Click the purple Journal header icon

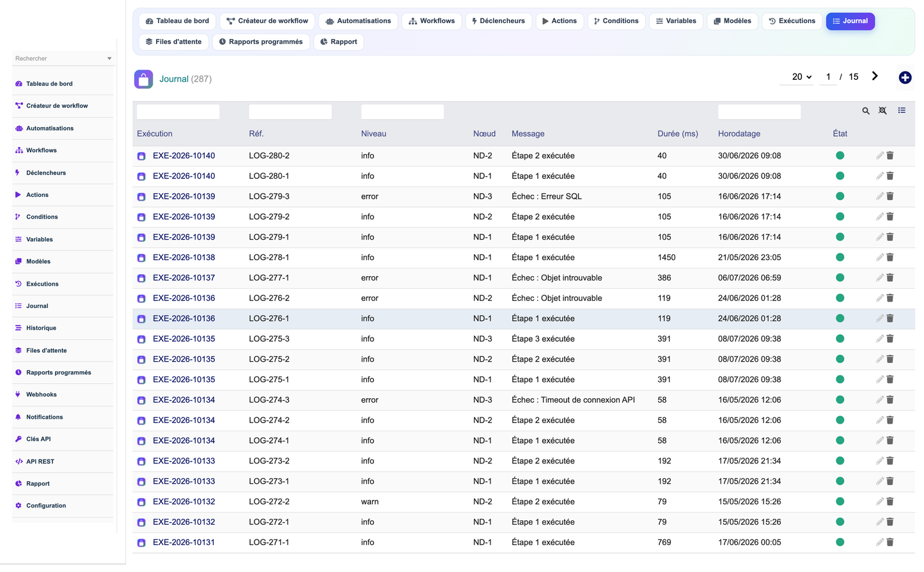click(x=143, y=79)
